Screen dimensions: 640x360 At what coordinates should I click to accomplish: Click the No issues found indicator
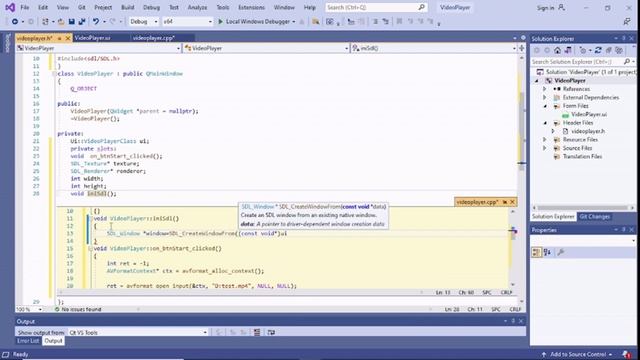[x=78, y=309]
